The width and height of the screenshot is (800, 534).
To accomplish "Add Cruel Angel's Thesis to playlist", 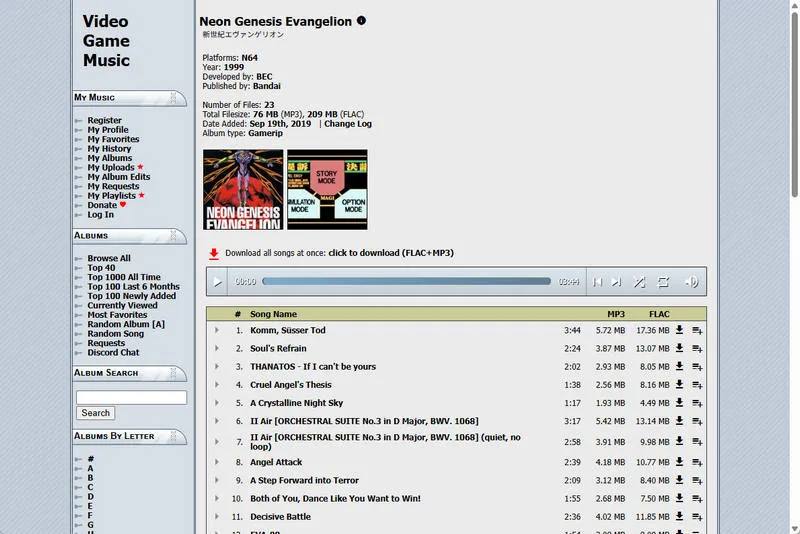I will [697, 385].
